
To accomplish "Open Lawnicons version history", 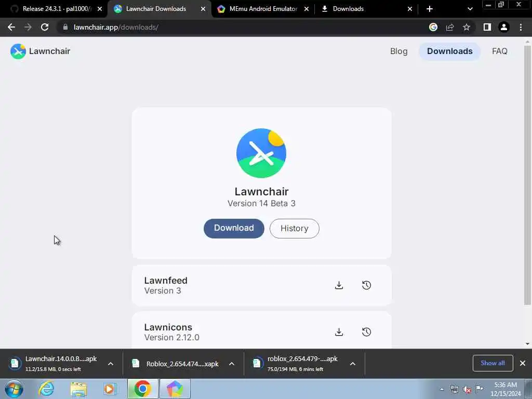I will [366, 332].
